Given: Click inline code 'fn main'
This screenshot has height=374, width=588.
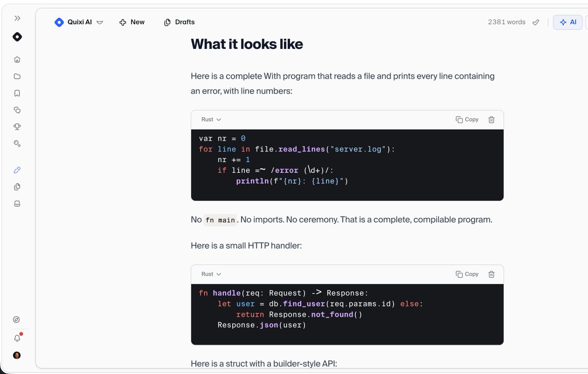Looking at the screenshot, I should pyautogui.click(x=220, y=220).
